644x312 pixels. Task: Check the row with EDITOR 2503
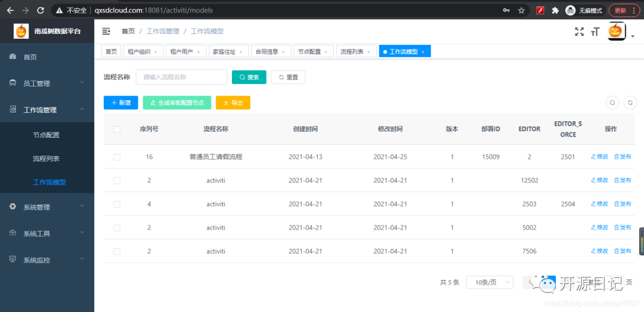(117, 204)
